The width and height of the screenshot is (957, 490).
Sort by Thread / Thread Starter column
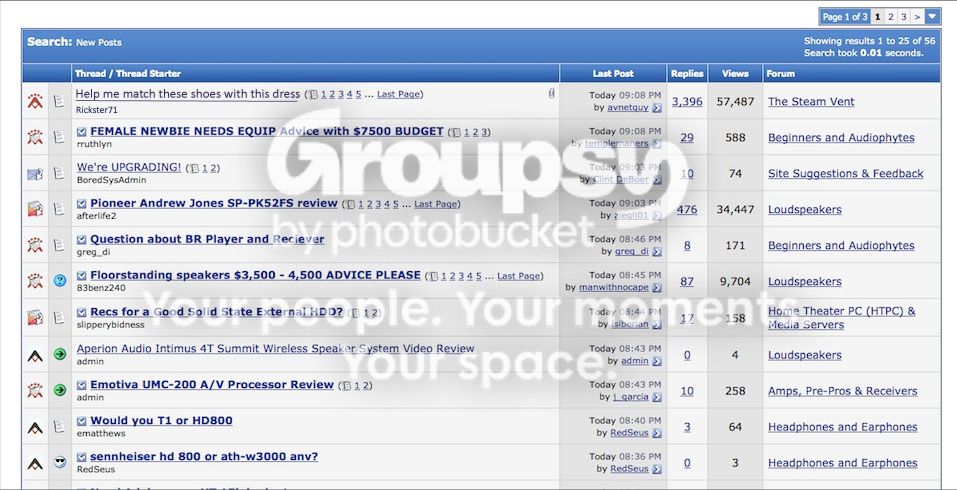coord(128,73)
